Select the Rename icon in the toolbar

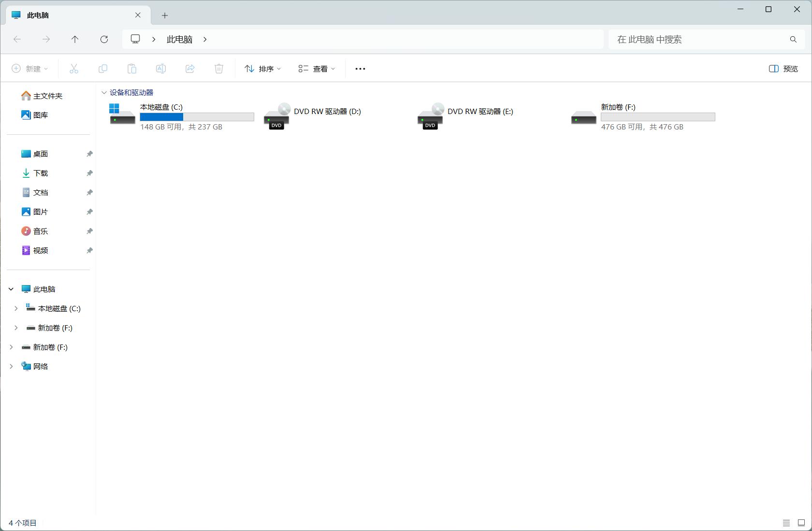[160, 69]
